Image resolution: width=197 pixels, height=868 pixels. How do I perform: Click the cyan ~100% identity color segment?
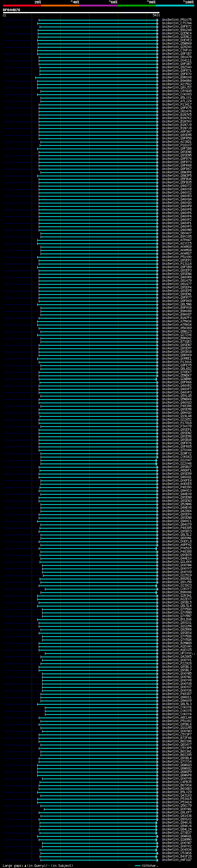[x=175, y=6]
